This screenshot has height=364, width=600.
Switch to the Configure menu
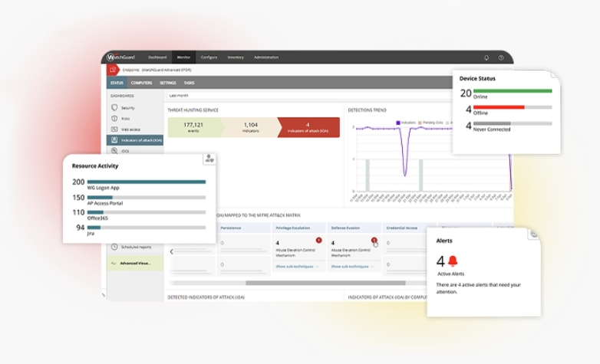[209, 57]
